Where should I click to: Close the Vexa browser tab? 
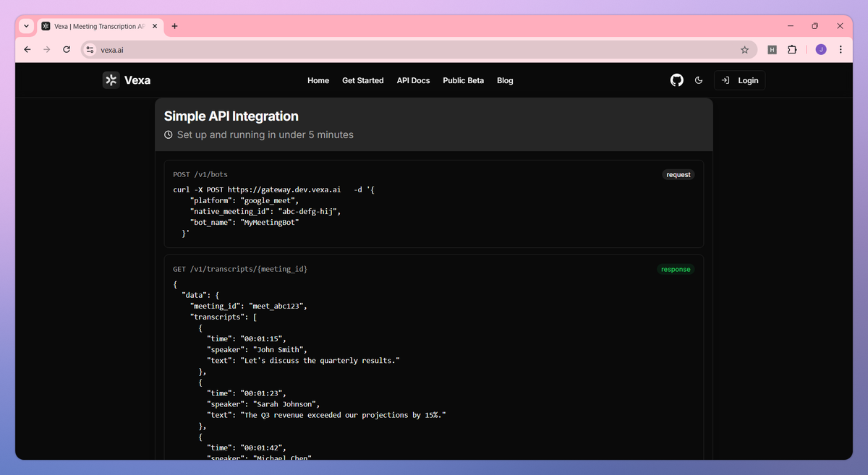[154, 26]
